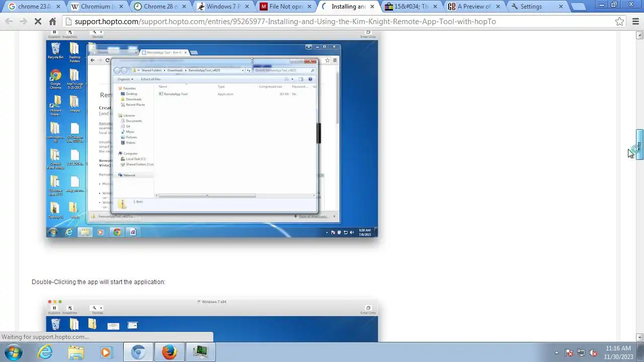Close the Chromium Wikipedia tab
This screenshot has height=362, width=644.
[121, 7]
